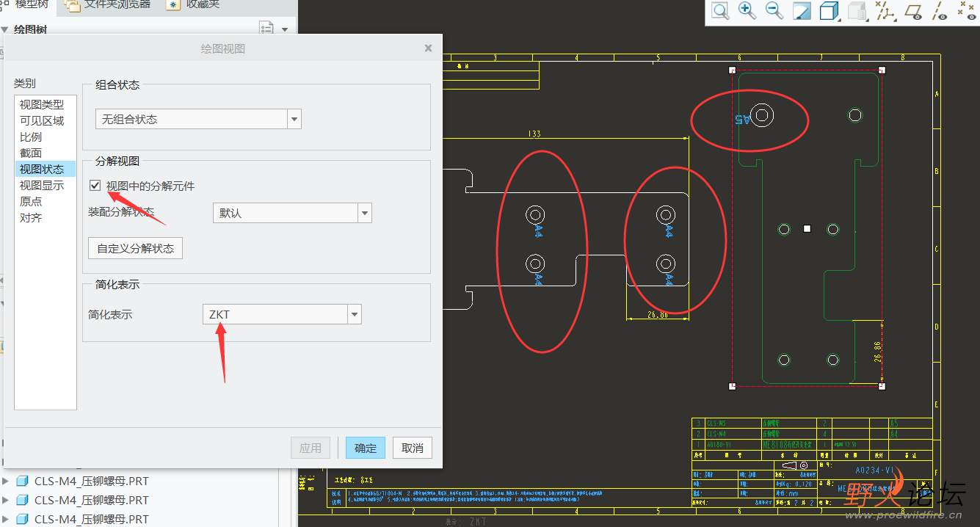Click the Repaint screen icon
The width and height of the screenshot is (980, 527).
(x=802, y=12)
